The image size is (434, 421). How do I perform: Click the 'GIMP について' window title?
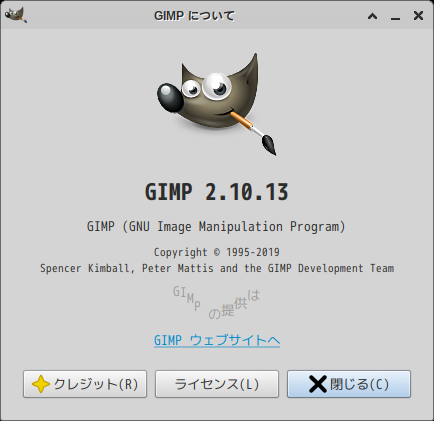(x=194, y=16)
